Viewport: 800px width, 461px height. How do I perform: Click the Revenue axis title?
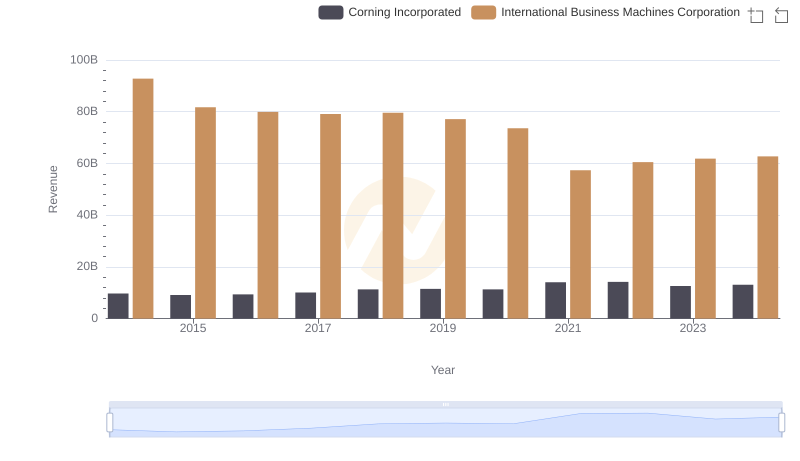click(53, 189)
